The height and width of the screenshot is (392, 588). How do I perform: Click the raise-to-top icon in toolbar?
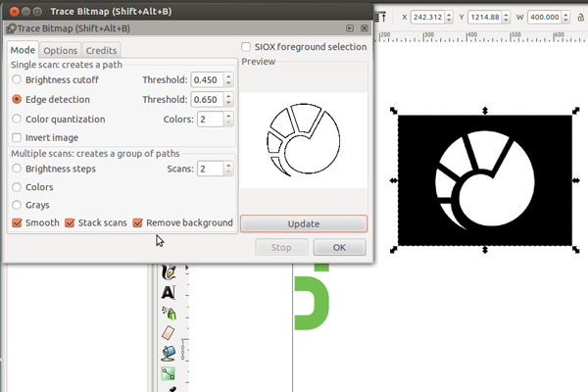pyautogui.click(x=380, y=17)
